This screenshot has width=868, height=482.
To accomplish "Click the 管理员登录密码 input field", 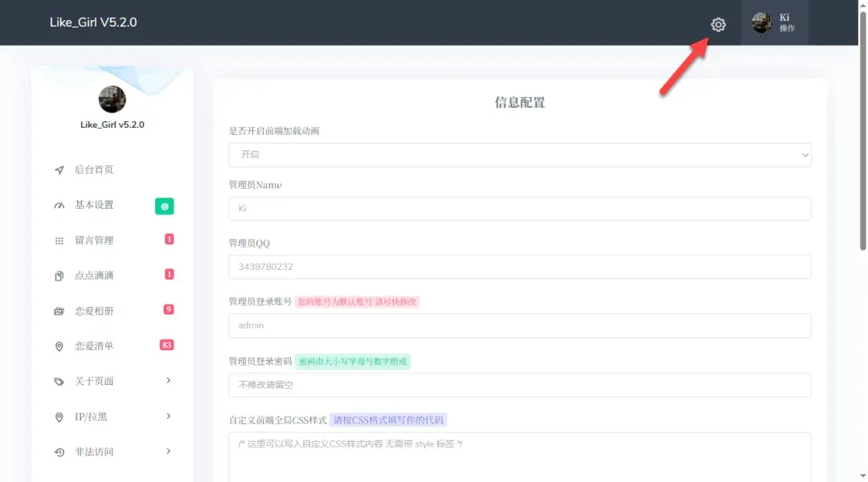I will point(519,385).
